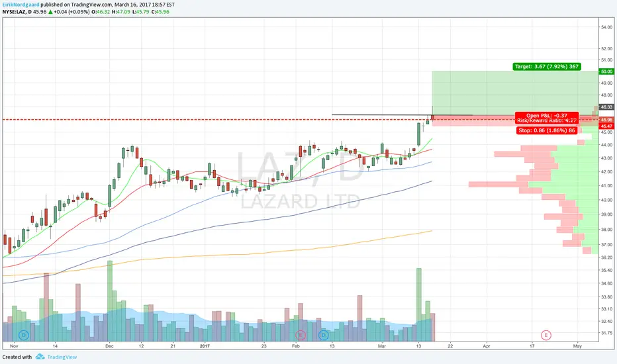Click the 35.40 volume axis label
The height and width of the screenshot is (364, 617).
606,270
